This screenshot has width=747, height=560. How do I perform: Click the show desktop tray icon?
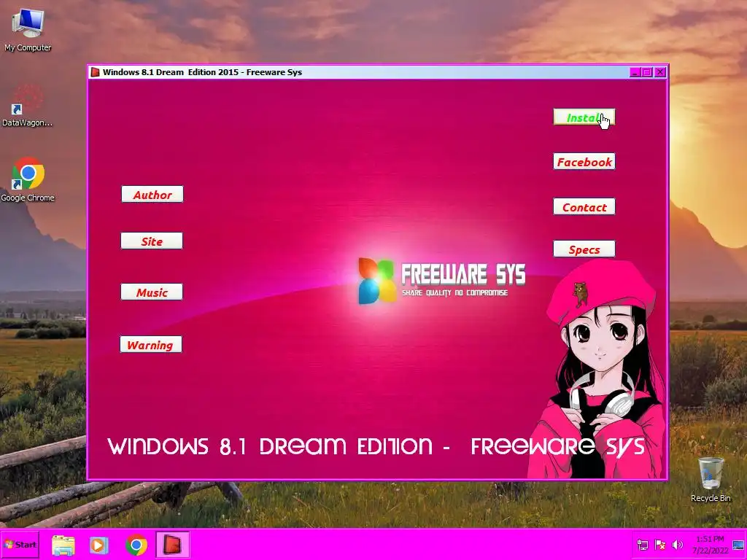(738, 545)
